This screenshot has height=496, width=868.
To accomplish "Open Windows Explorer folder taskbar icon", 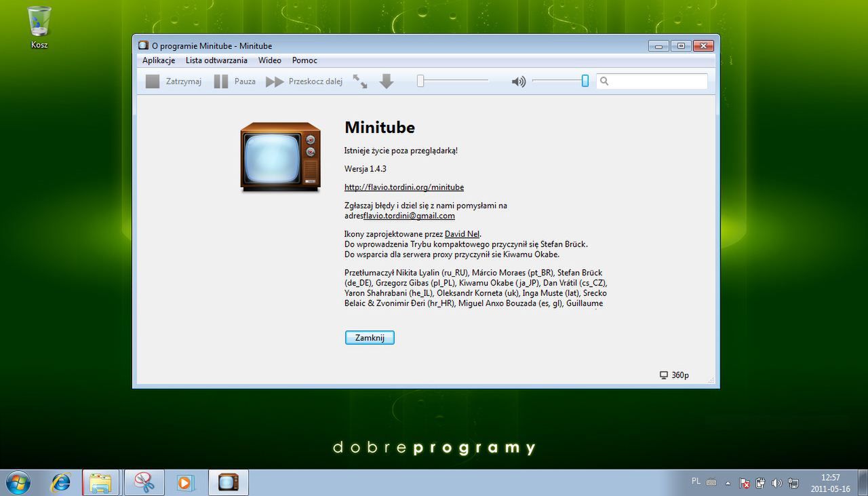I will (x=100, y=482).
